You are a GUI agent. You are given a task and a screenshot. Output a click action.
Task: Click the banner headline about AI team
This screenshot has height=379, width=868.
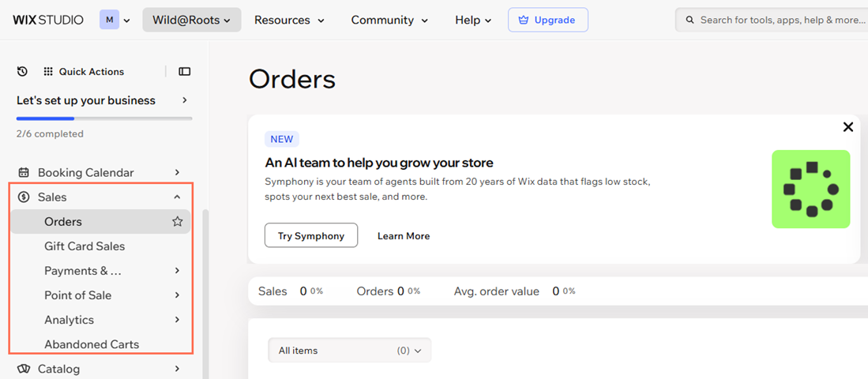click(x=378, y=163)
